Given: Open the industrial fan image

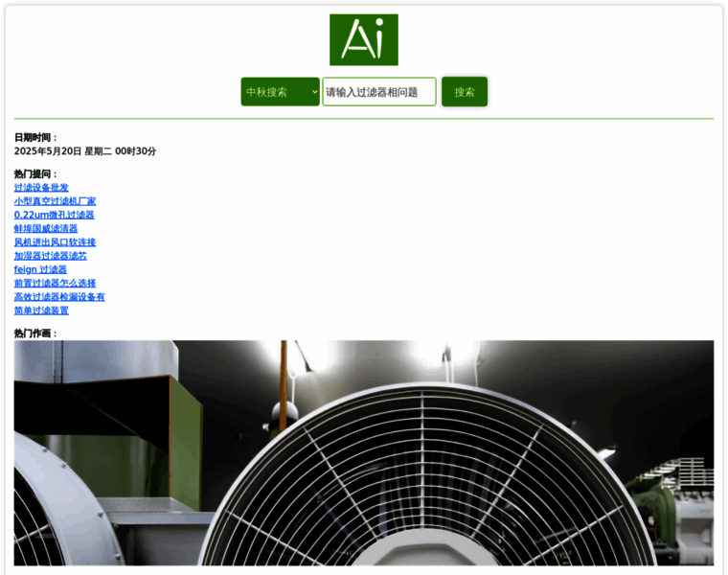Looking at the screenshot, I should [x=364, y=452].
